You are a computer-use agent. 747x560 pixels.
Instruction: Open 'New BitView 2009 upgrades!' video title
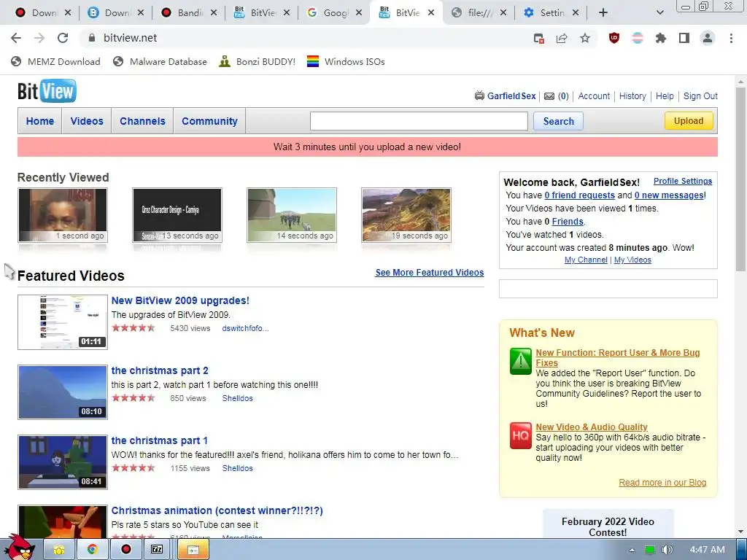point(180,300)
